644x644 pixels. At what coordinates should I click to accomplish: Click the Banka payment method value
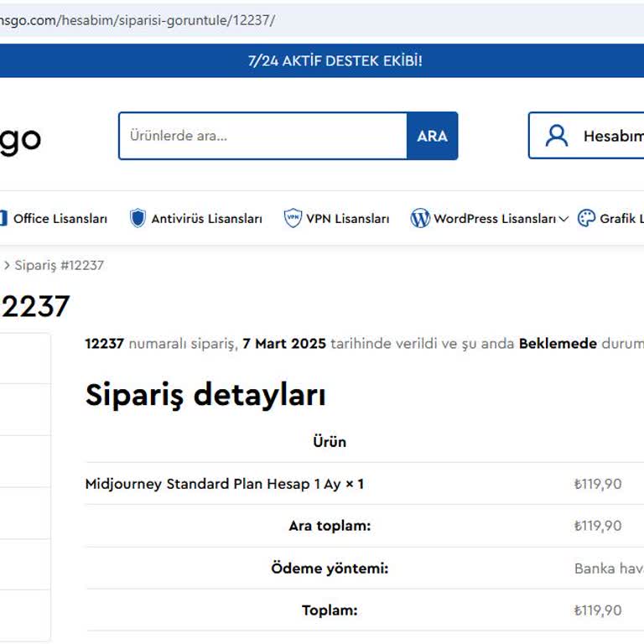[609, 569]
